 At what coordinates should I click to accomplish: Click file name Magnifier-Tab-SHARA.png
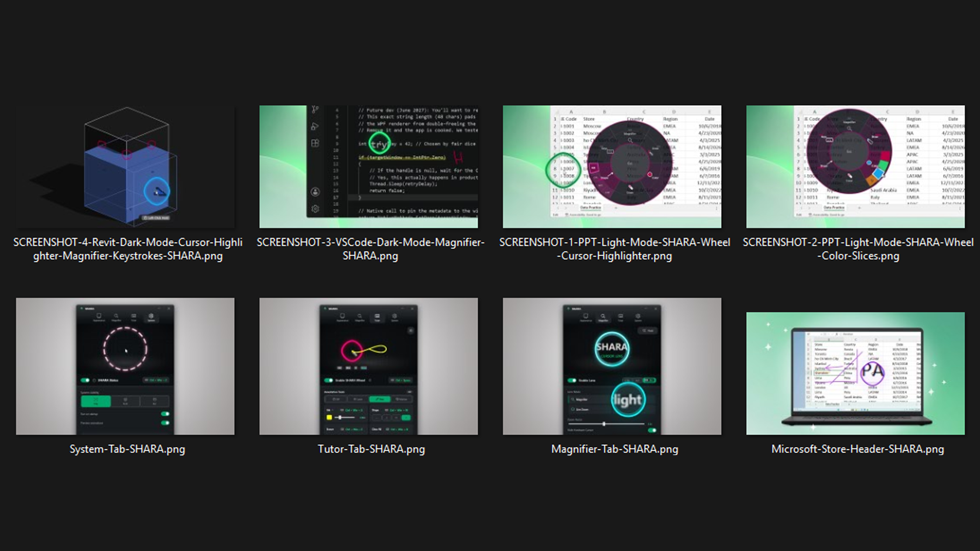click(x=615, y=449)
